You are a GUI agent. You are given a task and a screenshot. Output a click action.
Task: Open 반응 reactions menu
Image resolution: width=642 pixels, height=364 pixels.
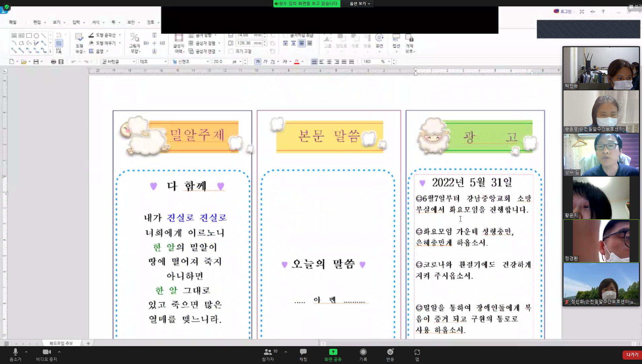390,355
